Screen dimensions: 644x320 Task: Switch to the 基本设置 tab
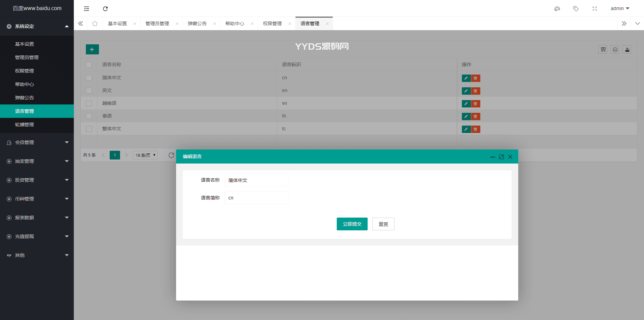pos(117,24)
